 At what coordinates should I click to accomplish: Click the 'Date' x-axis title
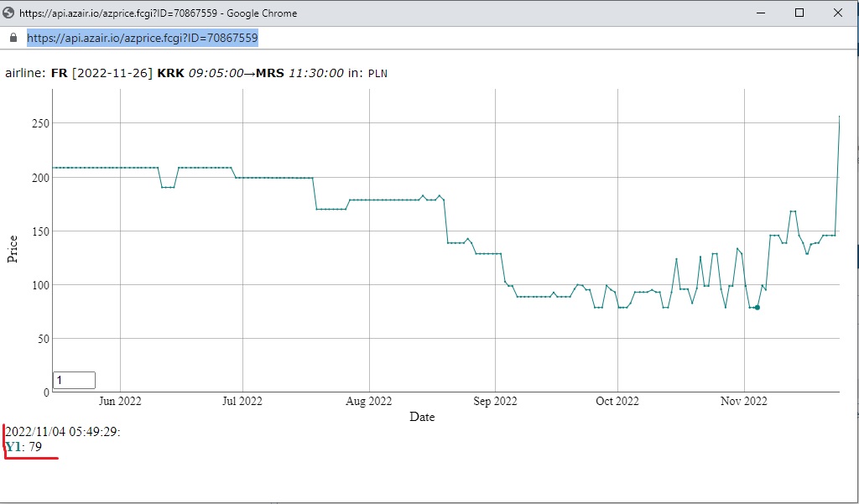click(x=423, y=418)
